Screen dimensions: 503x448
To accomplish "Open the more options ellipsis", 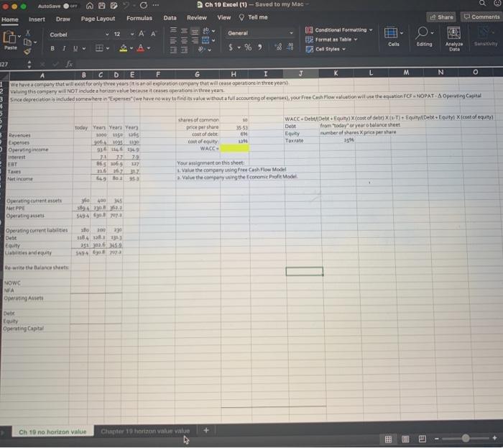I will (x=156, y=5).
